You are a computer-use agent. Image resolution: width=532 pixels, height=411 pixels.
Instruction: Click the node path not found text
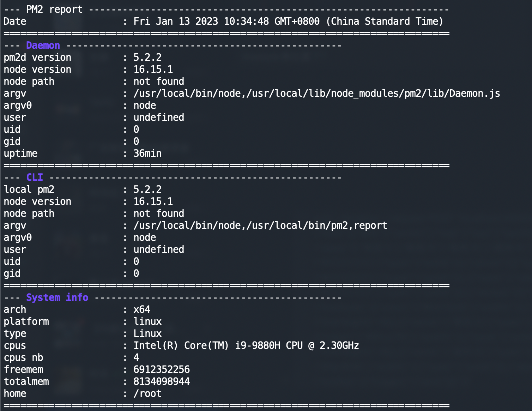tap(158, 213)
